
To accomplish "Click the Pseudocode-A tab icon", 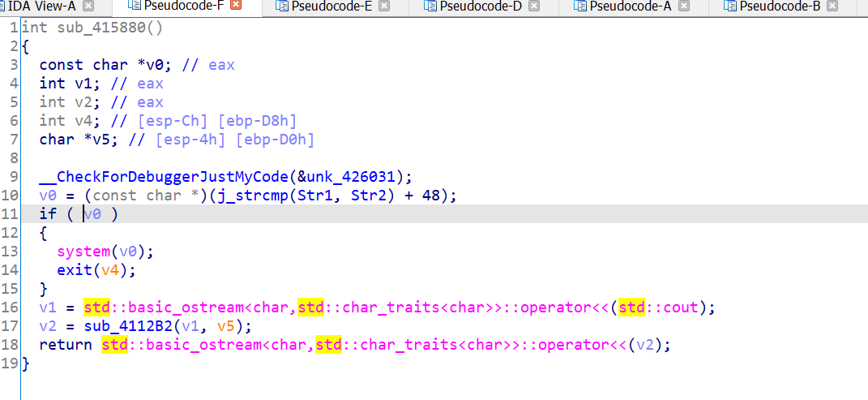I will tap(580, 6).
